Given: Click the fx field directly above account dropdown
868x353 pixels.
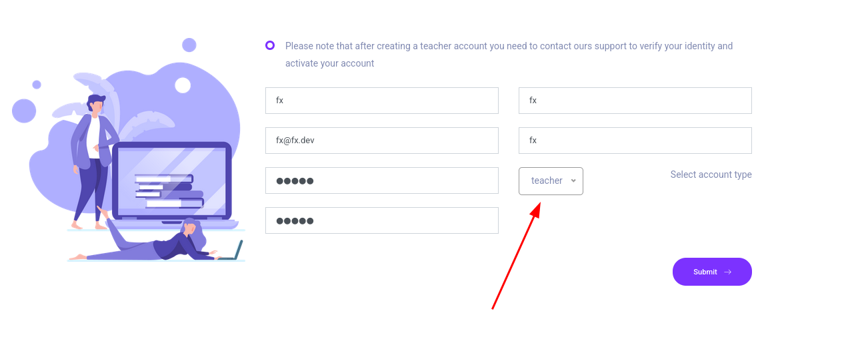Looking at the screenshot, I should coord(635,141).
